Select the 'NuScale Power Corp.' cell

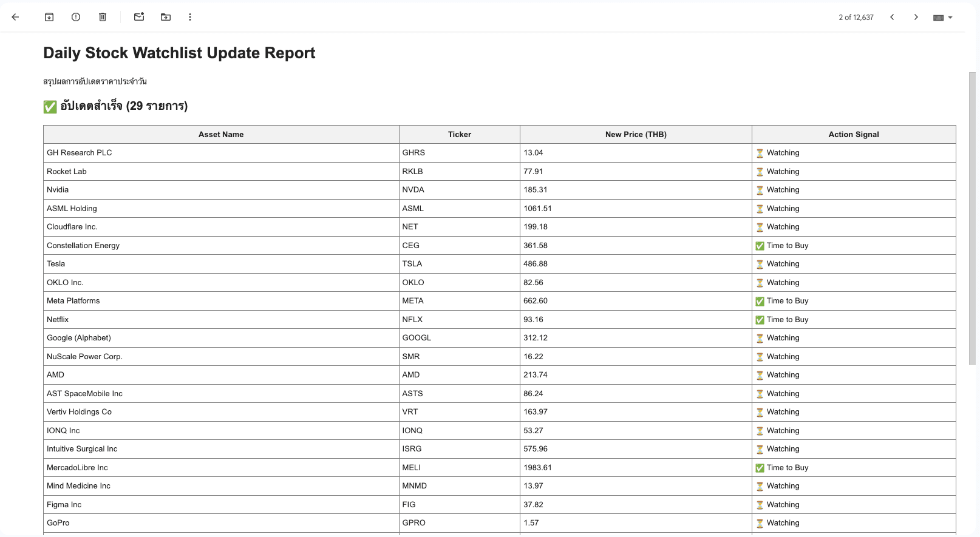click(x=221, y=357)
